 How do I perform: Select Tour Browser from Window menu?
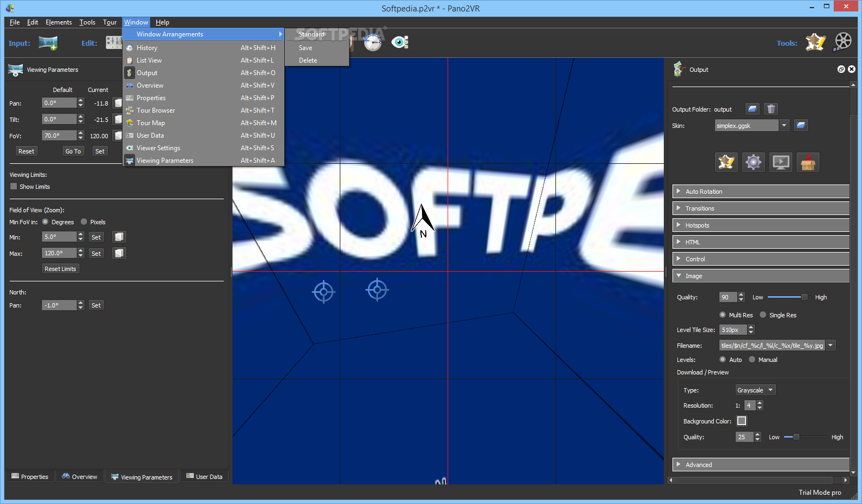[204, 110]
